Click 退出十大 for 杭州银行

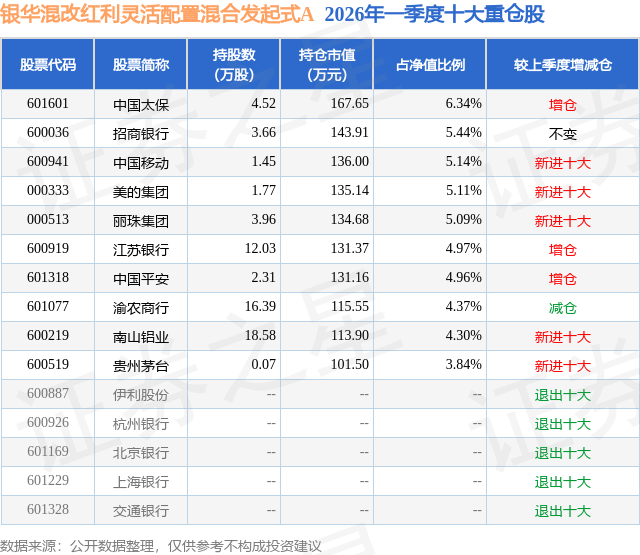pos(563,424)
